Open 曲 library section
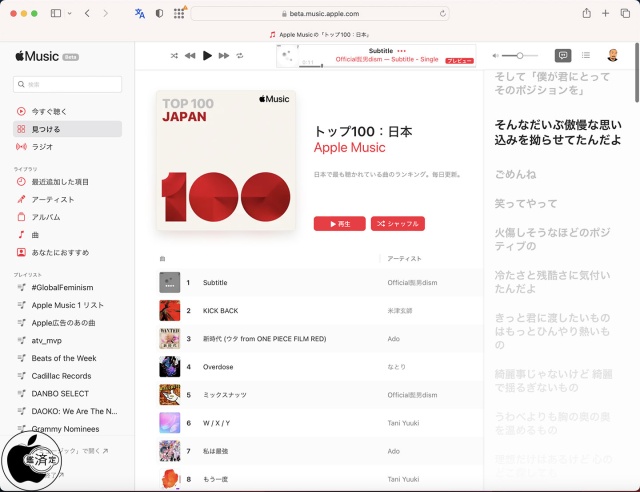This screenshot has height=492, width=640. pyautogui.click(x=67, y=235)
